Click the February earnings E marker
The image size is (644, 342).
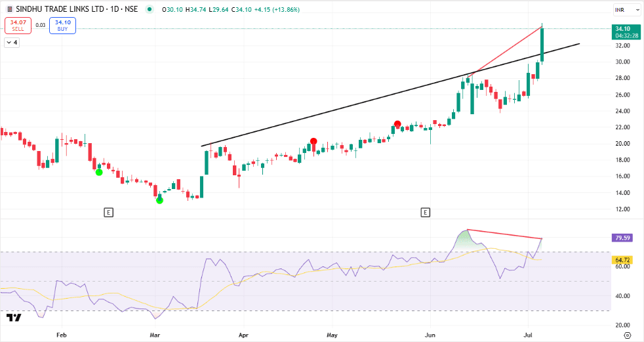(108, 213)
